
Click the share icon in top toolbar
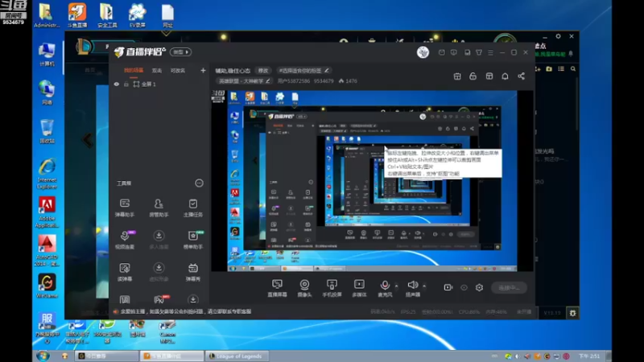(x=521, y=76)
